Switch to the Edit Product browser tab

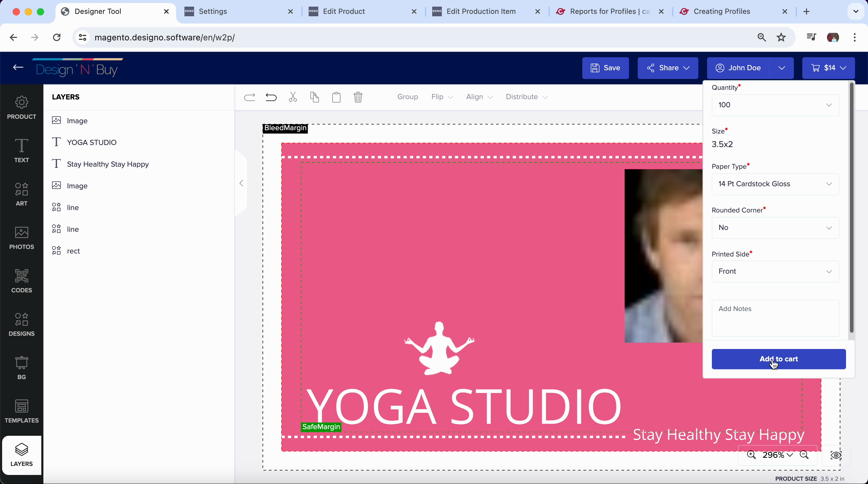pyautogui.click(x=344, y=11)
